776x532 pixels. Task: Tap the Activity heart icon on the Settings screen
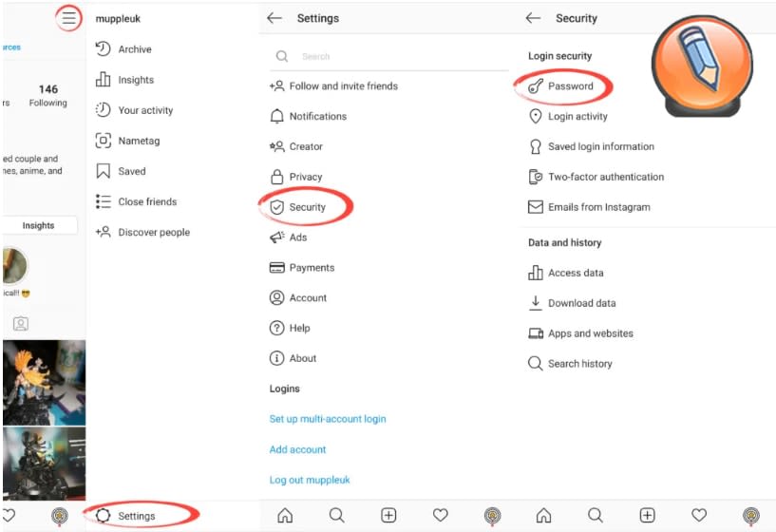tap(441, 515)
